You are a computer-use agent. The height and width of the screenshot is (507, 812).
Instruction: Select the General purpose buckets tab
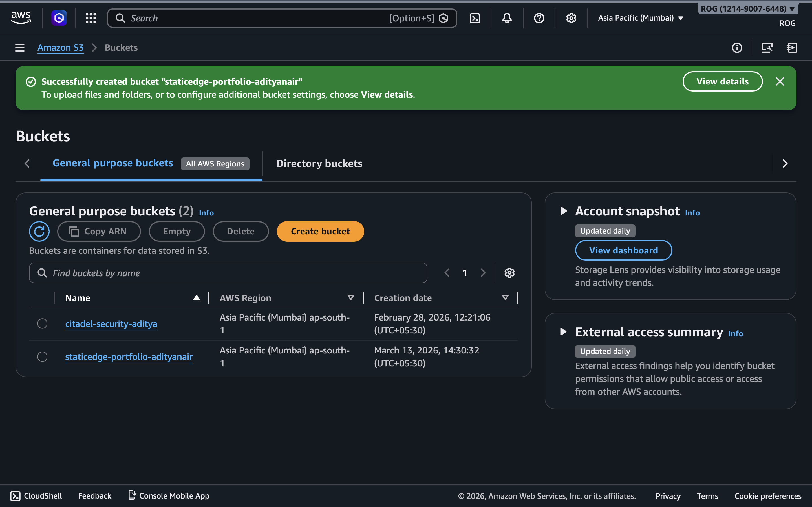pyautogui.click(x=113, y=163)
